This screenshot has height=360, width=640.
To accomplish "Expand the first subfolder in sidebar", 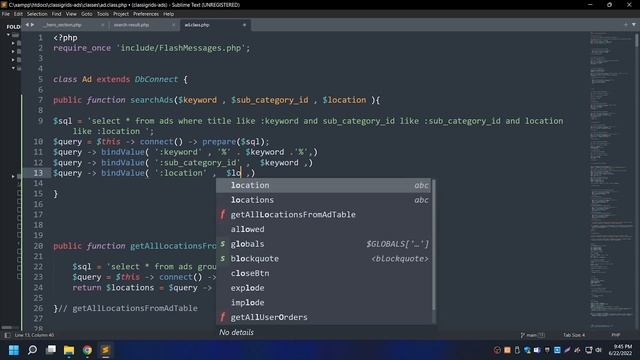I will 13,43.
